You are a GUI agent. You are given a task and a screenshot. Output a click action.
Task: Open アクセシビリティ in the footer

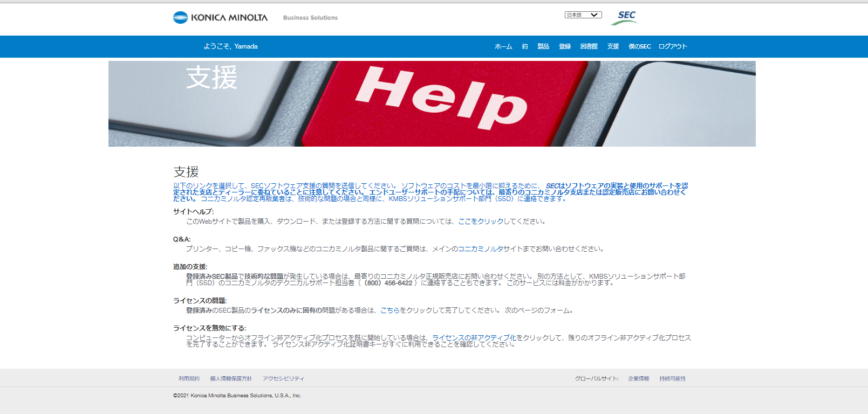click(283, 379)
